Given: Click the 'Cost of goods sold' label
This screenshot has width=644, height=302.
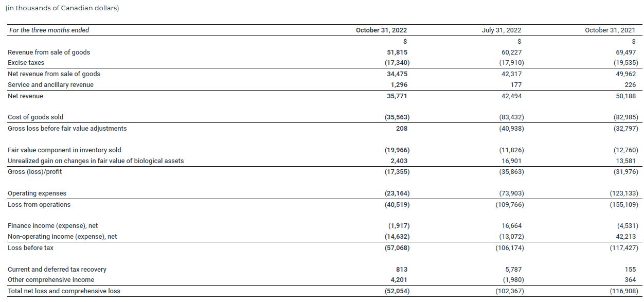Looking at the screenshot, I should pyautogui.click(x=35, y=117).
